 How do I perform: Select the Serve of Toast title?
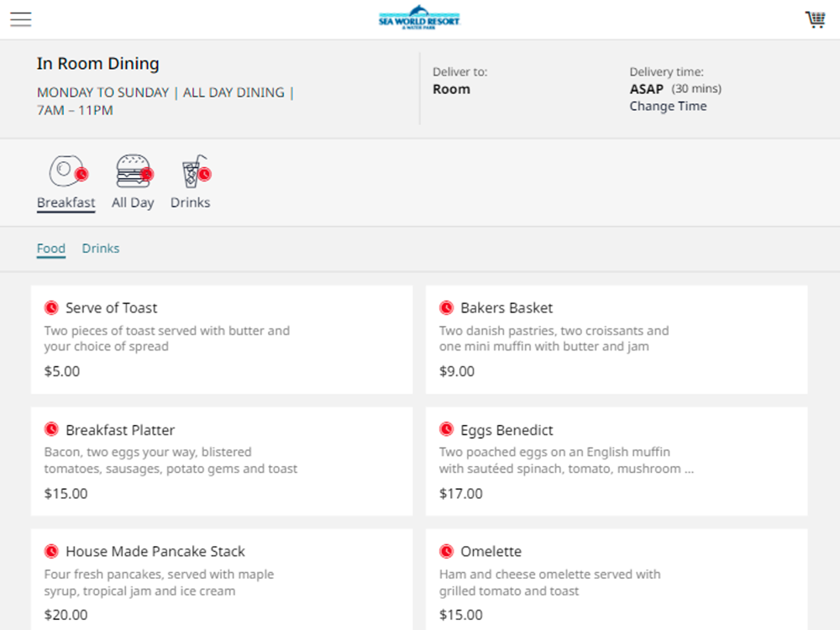click(x=112, y=308)
